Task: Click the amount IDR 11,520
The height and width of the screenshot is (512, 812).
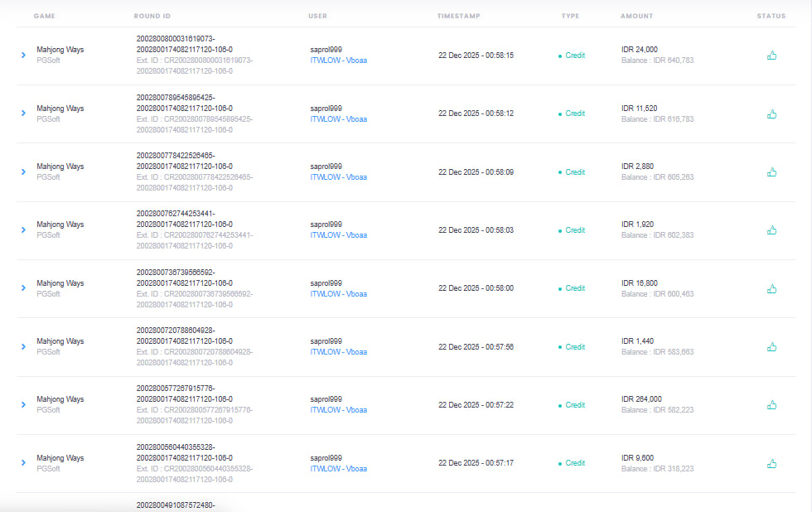Action: coord(639,109)
